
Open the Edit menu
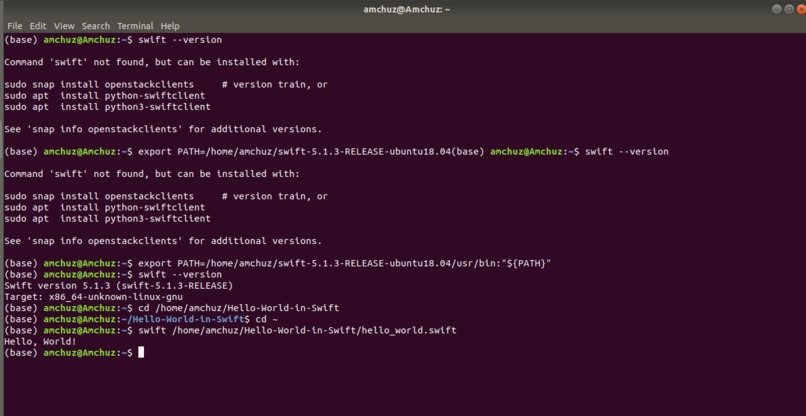click(x=38, y=26)
